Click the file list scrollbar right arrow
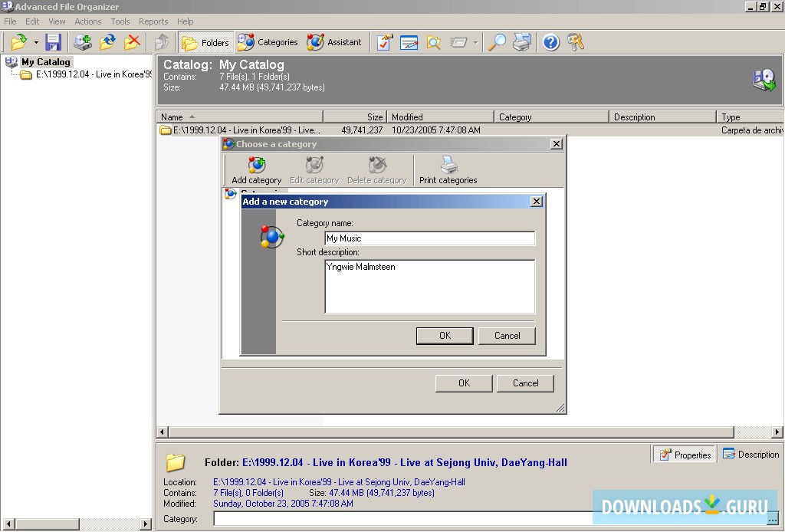This screenshot has width=785, height=532. click(x=777, y=432)
